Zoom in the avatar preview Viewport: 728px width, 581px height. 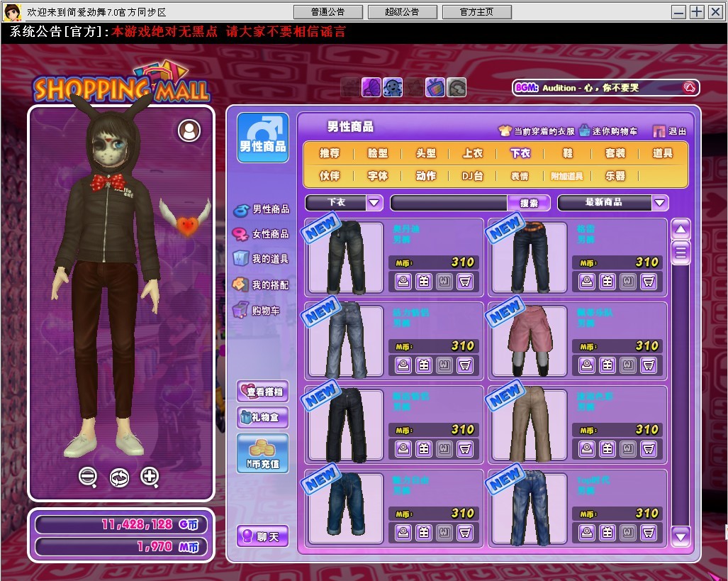(x=150, y=477)
